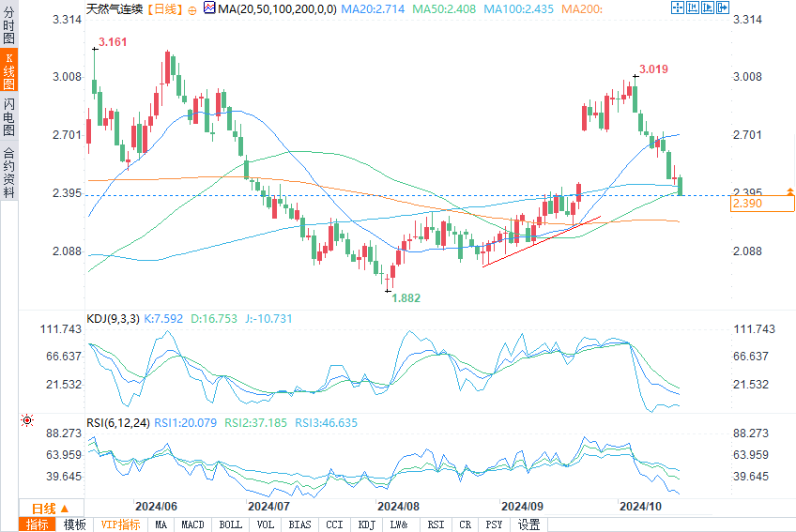Click the 2024/08 date on time axis
796x532 pixels.
[x=399, y=506]
